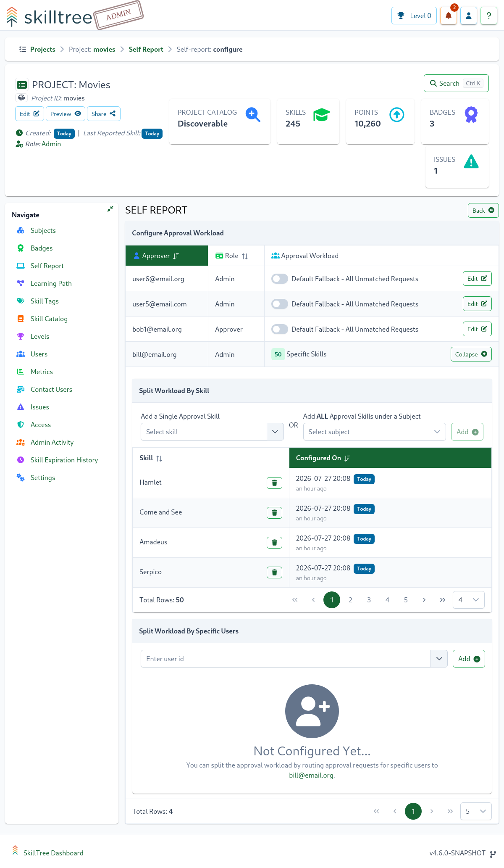Collapse the bill@email.org workload row
Viewport: 504px width, 868px height.
tap(471, 354)
